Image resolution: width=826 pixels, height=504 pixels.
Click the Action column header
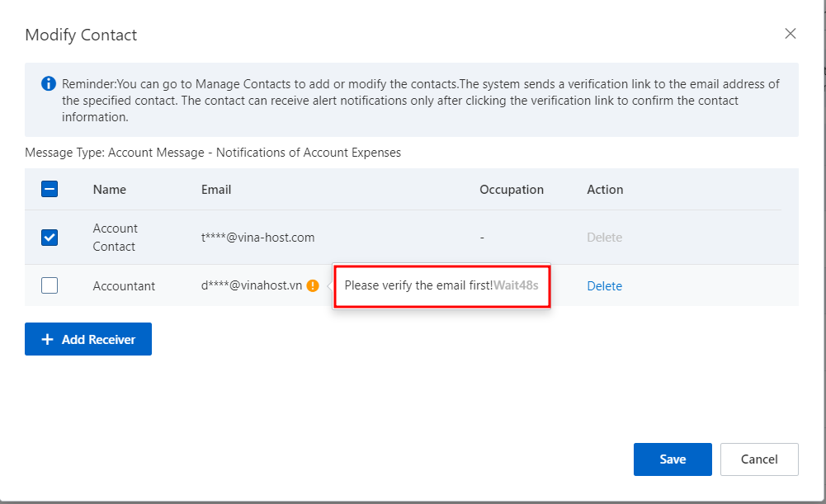(605, 190)
